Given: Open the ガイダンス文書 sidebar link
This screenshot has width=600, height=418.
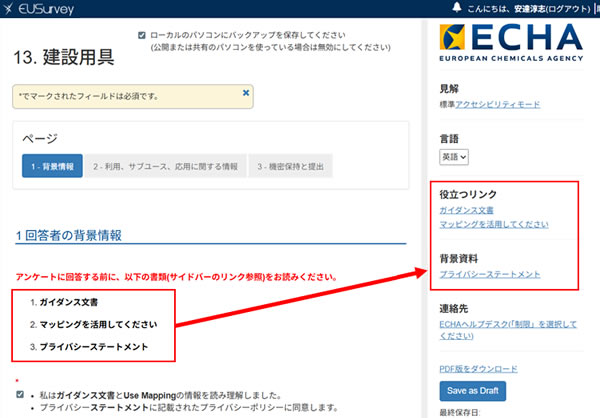Looking at the screenshot, I should point(466,210).
